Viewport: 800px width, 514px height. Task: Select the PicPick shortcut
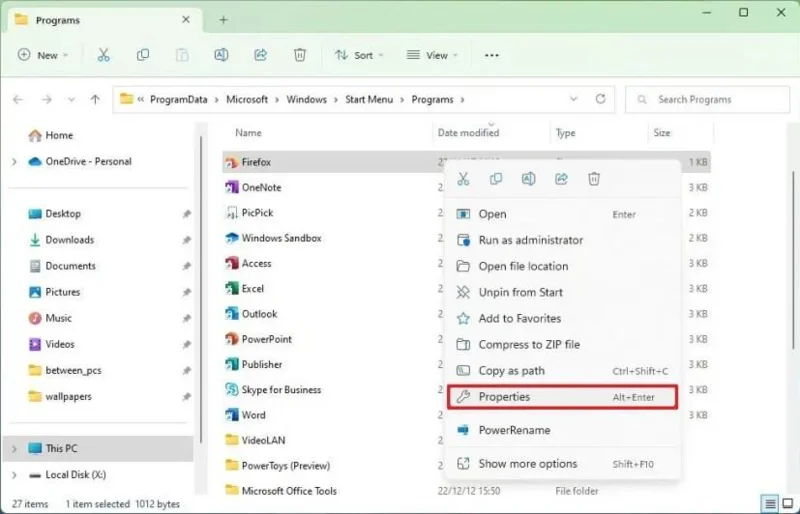(x=249, y=213)
